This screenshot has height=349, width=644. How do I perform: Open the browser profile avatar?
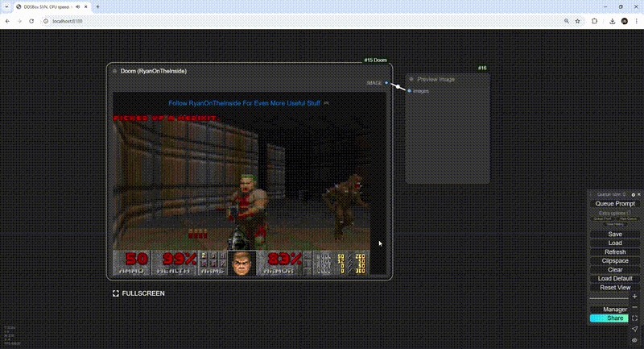(x=625, y=21)
